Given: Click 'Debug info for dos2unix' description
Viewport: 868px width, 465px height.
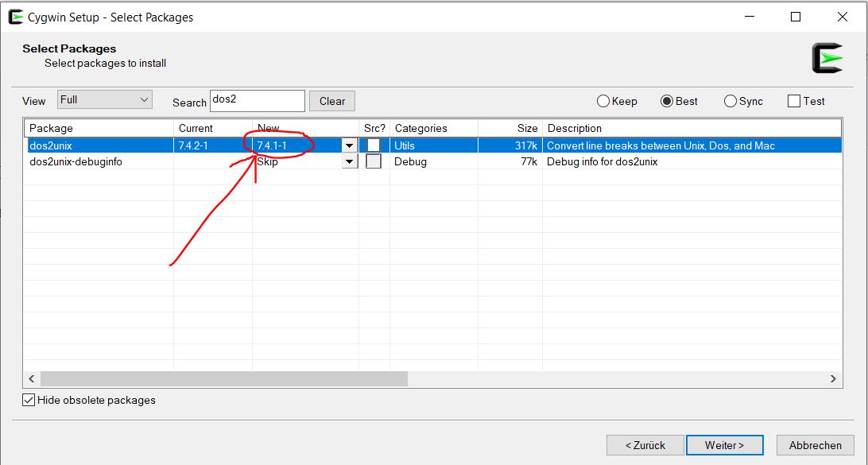Looking at the screenshot, I should [603, 161].
